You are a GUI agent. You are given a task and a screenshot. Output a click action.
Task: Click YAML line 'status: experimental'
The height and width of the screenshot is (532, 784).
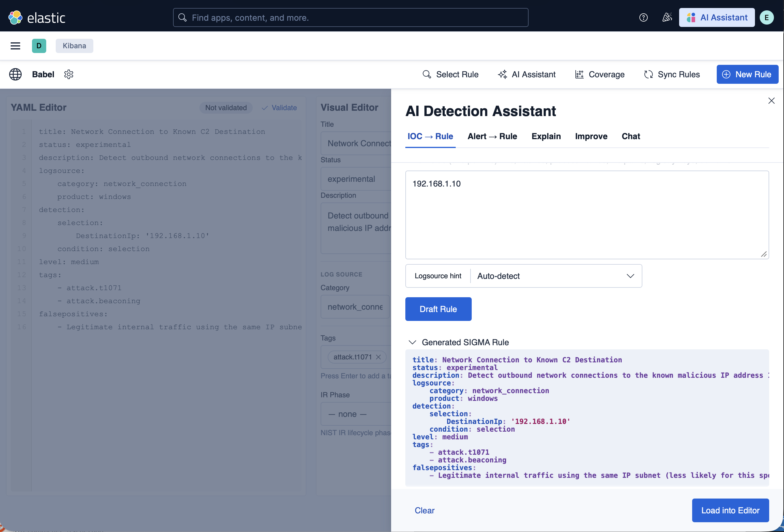(84, 145)
